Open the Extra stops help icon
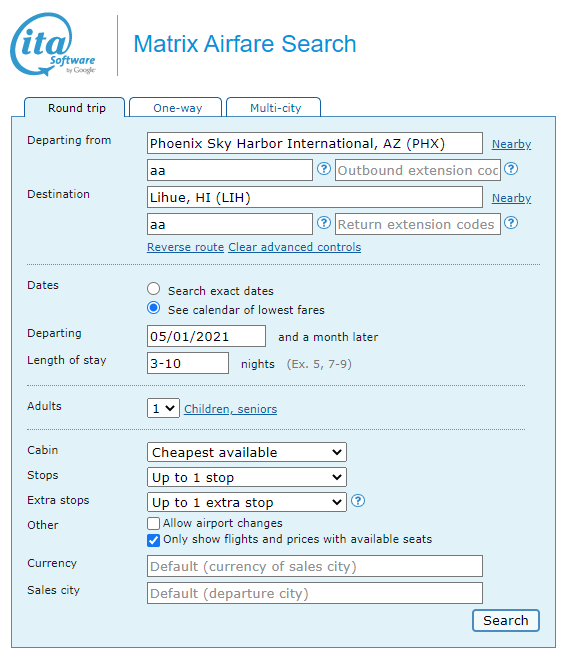The image size is (567, 666). point(358,501)
